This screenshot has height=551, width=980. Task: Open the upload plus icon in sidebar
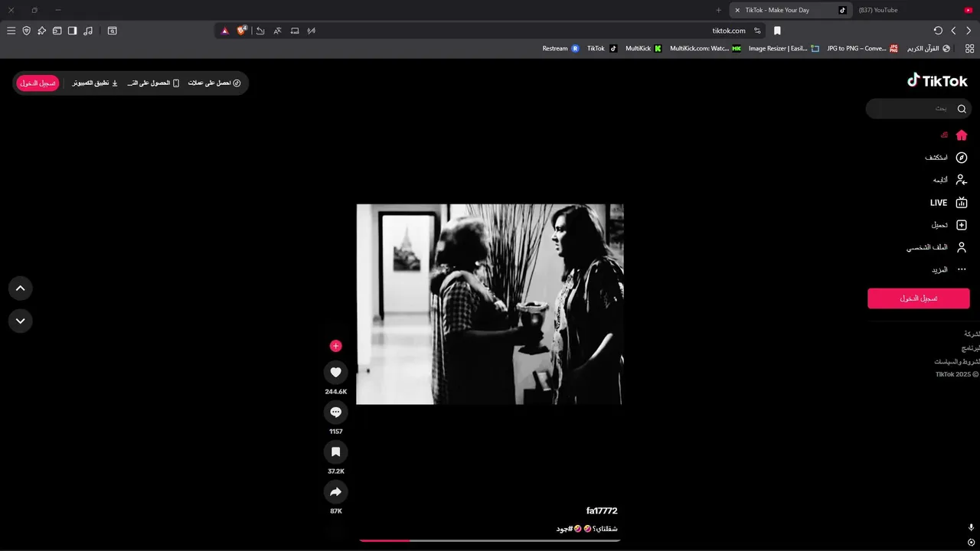point(962,225)
